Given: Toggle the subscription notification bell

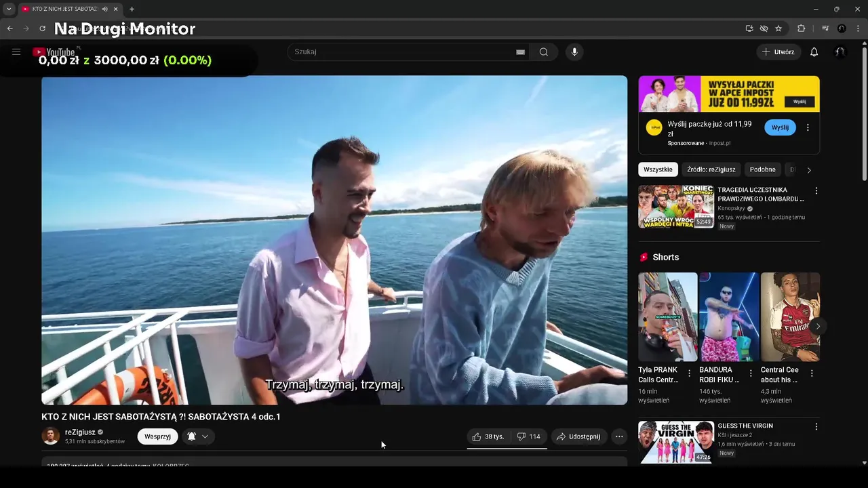Looking at the screenshot, I should (x=191, y=436).
